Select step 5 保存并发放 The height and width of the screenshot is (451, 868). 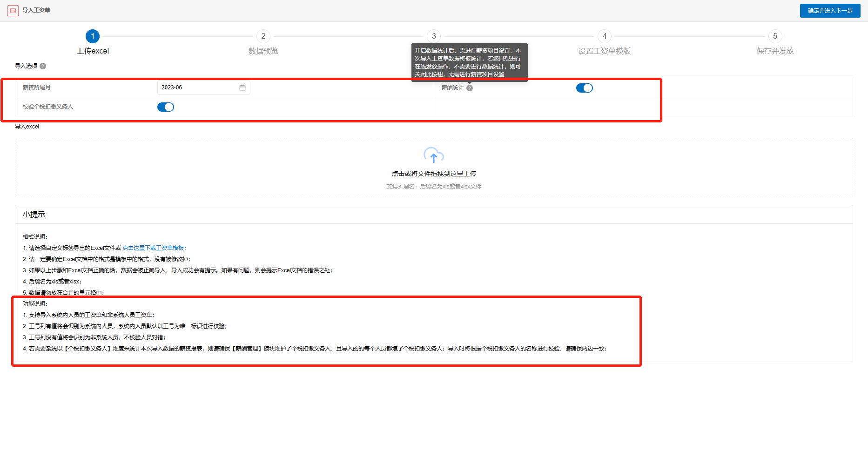pyautogui.click(x=775, y=43)
